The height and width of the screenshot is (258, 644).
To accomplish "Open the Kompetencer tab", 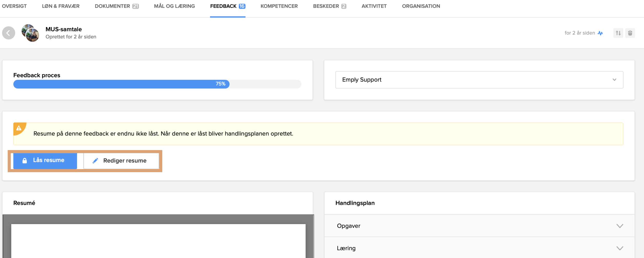I will (x=279, y=6).
